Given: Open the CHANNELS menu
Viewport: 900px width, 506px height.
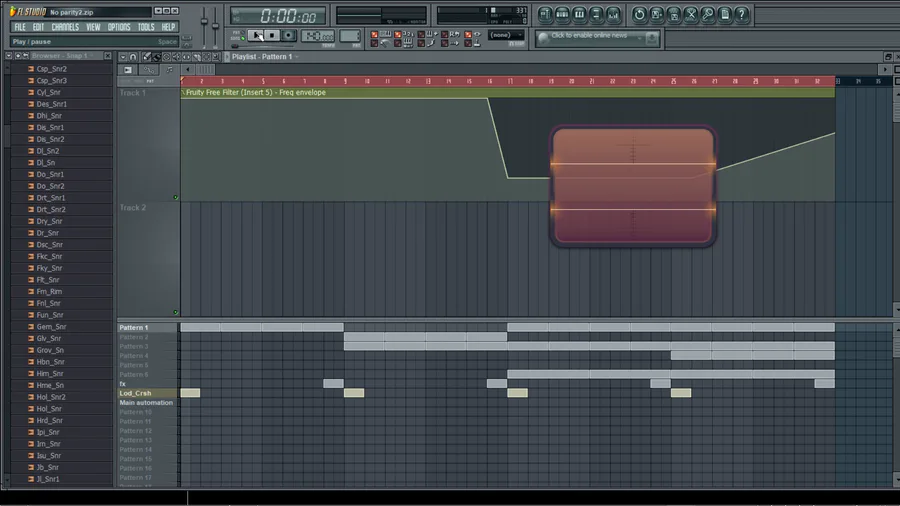Looking at the screenshot, I should click(x=65, y=27).
